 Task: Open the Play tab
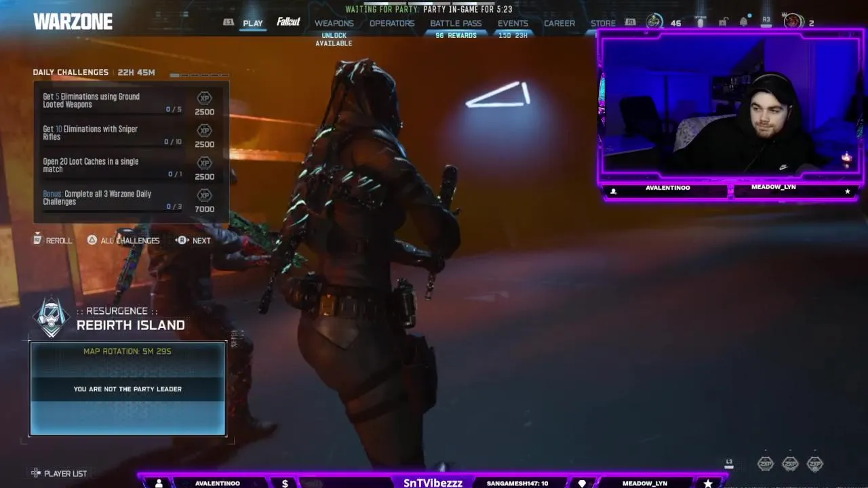pos(252,23)
